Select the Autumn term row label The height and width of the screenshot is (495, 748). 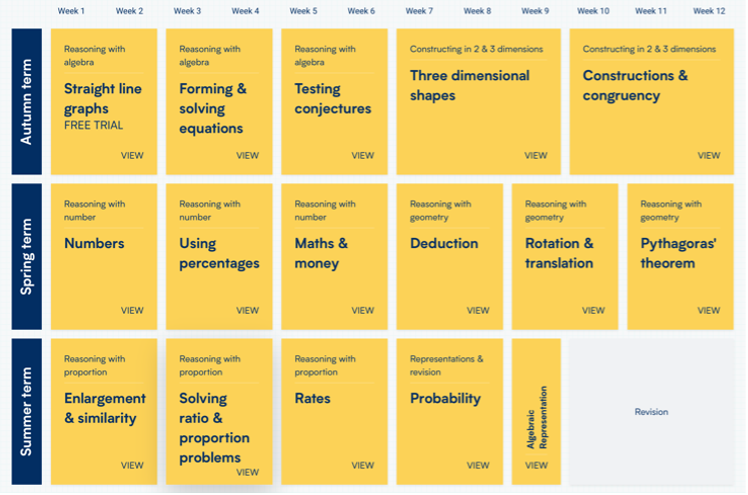pos(26,101)
